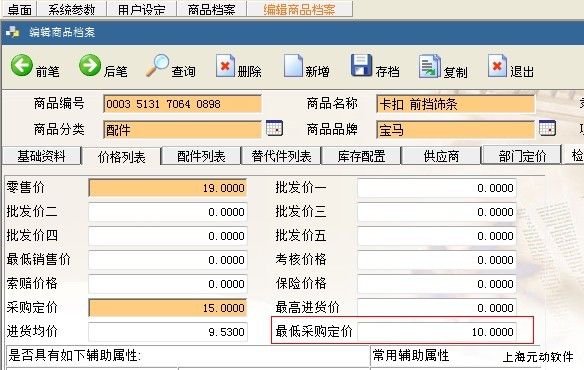Click the 商品编号 input field

(182, 104)
